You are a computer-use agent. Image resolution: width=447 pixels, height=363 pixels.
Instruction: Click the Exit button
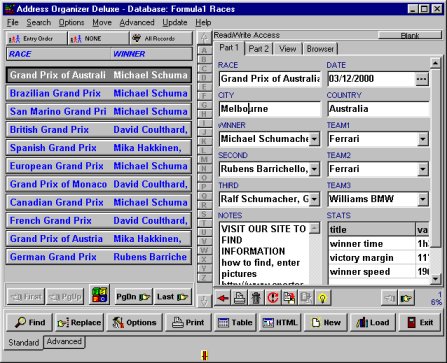(x=420, y=322)
